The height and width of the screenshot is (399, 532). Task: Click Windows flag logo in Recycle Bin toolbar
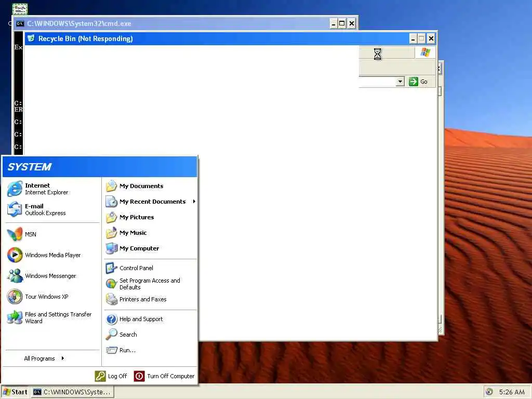click(425, 52)
